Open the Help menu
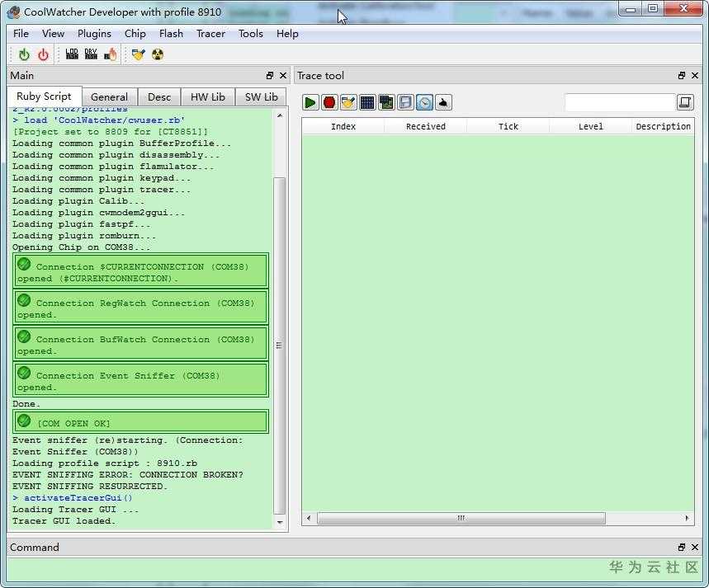This screenshot has height=588, width=709. pyautogui.click(x=287, y=34)
